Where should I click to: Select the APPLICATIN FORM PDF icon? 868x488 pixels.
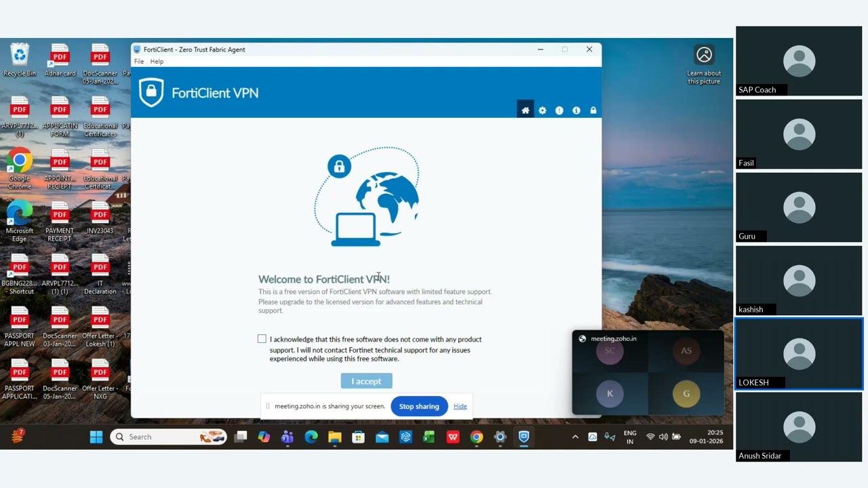click(x=60, y=117)
